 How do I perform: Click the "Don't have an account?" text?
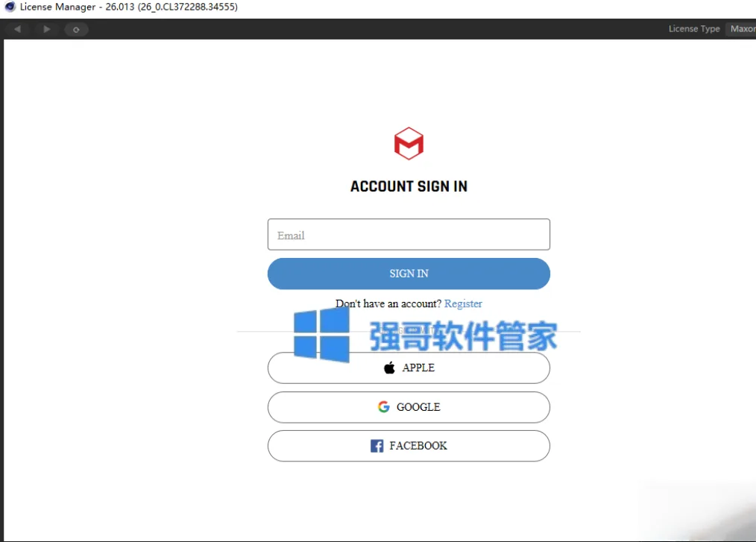coord(388,303)
